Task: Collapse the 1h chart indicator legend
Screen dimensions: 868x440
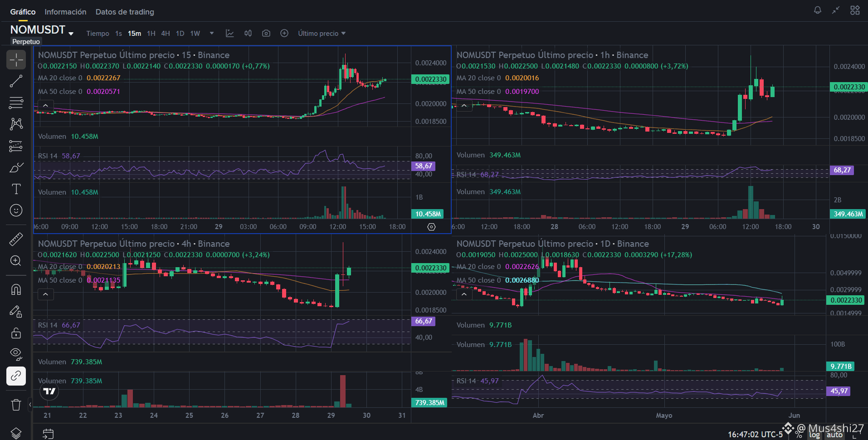Action: [x=464, y=106]
